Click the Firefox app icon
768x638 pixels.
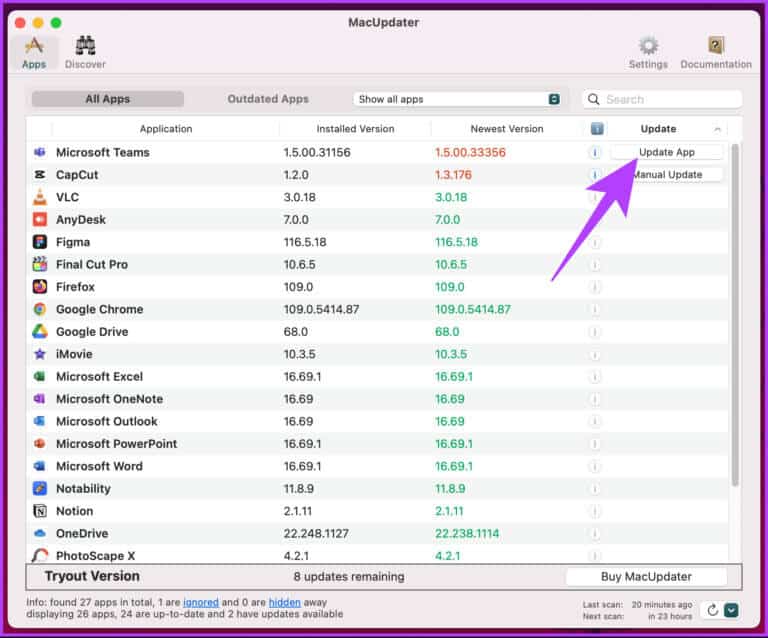pos(40,286)
